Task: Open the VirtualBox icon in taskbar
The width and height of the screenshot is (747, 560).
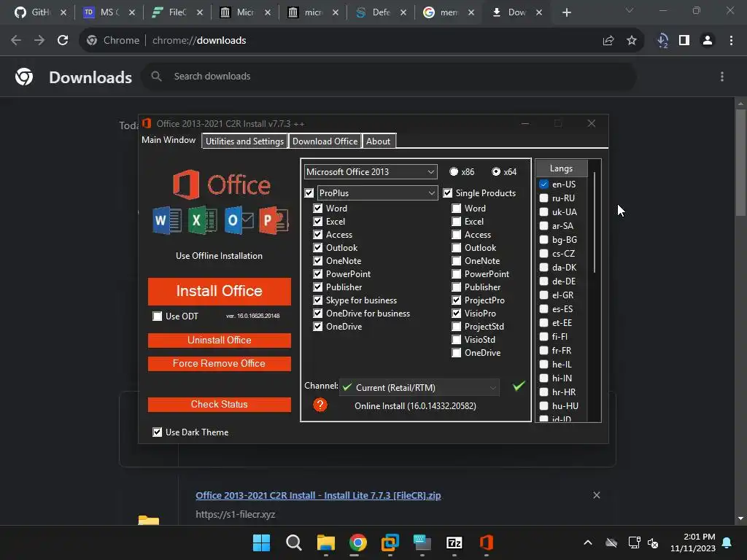Action: [x=390, y=542]
